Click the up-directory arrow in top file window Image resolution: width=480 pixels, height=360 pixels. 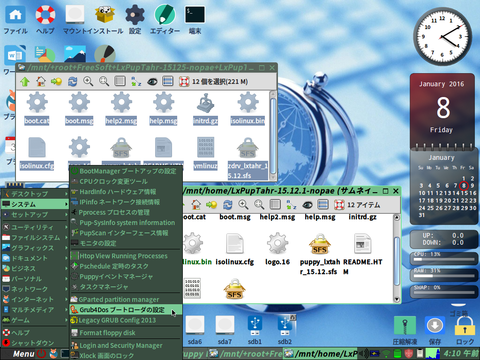tap(25, 81)
